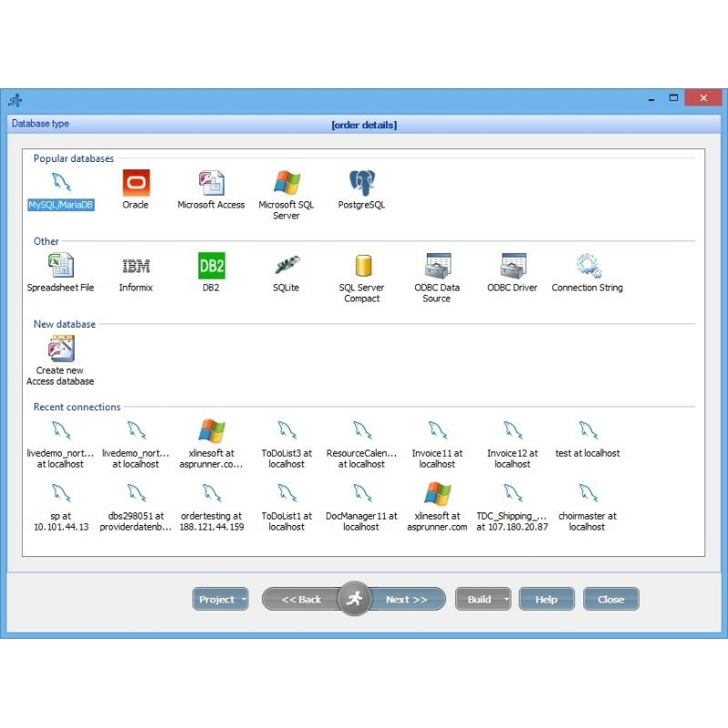Open the Invoice12 at localhost connection

point(512,443)
